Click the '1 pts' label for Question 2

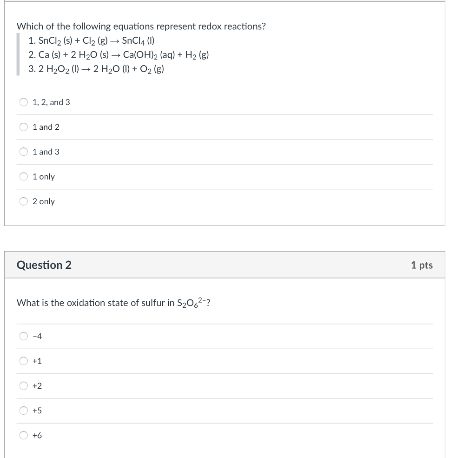click(422, 265)
